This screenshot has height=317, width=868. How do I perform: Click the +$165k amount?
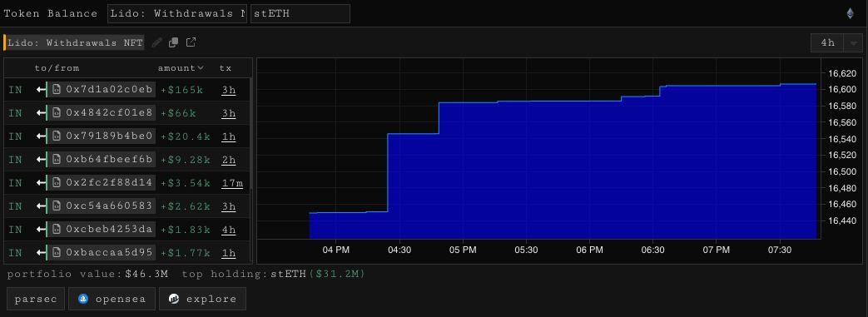pos(182,90)
